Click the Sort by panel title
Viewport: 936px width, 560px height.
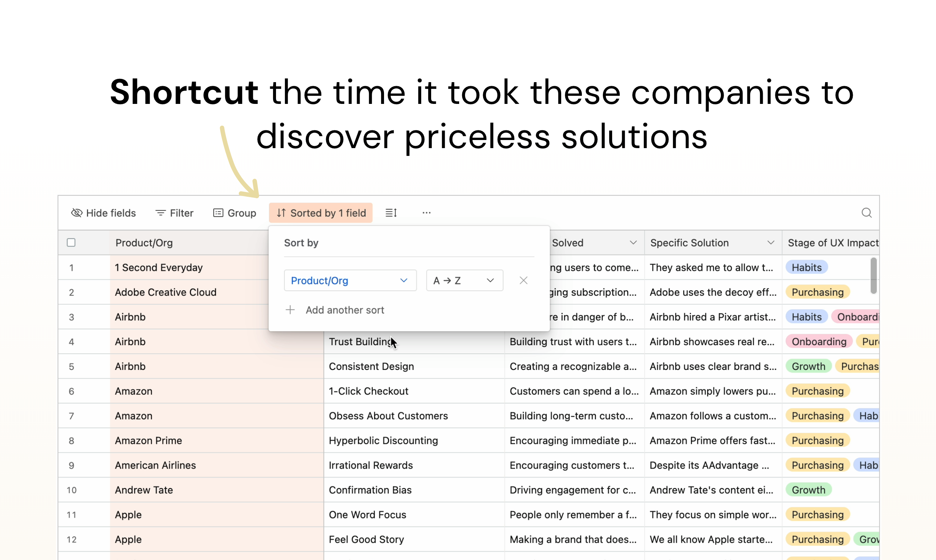click(301, 243)
